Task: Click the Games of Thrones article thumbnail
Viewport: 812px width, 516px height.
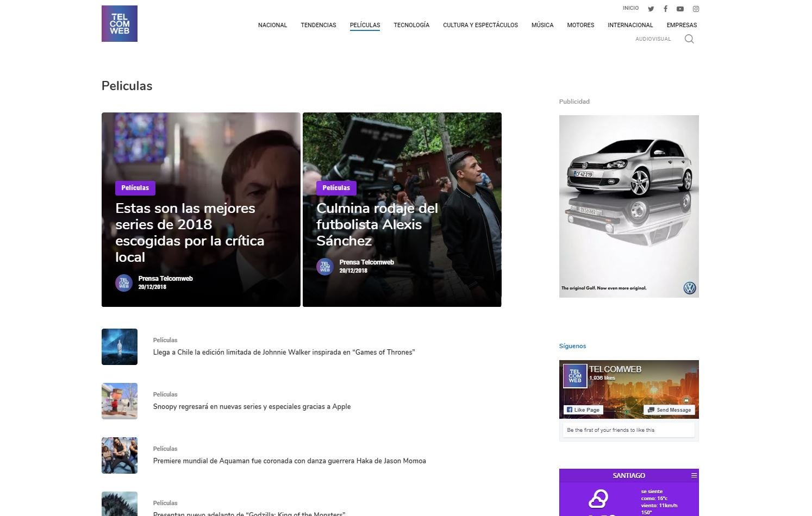Action: pyautogui.click(x=120, y=347)
